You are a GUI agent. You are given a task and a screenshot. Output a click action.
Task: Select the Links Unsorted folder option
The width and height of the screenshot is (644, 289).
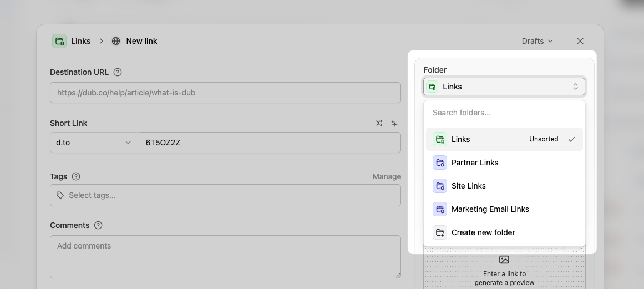(x=504, y=139)
